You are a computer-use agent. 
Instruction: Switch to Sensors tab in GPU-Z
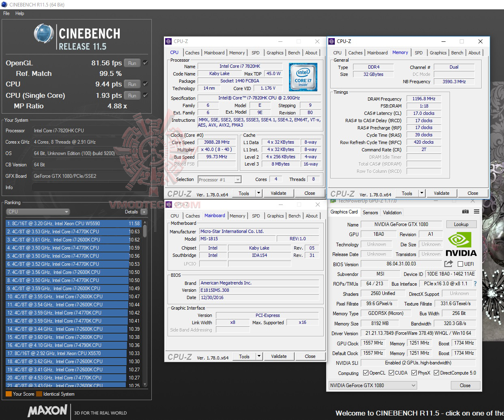[370, 213]
